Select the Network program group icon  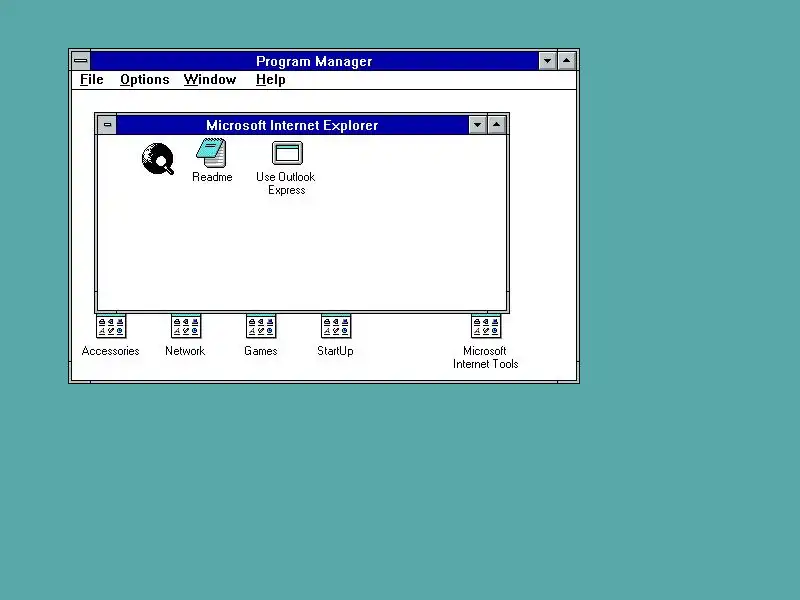click(186, 327)
